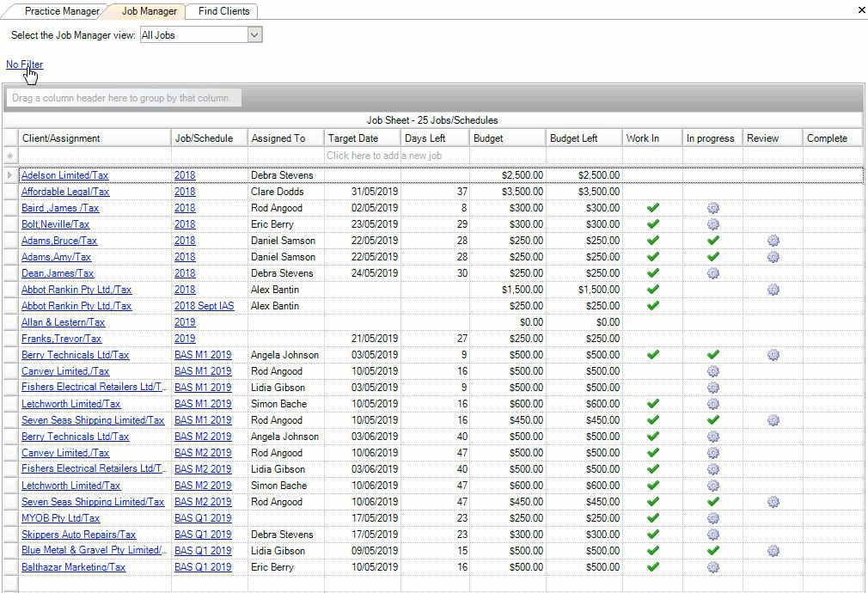Image resolution: width=868 pixels, height=593 pixels.
Task: Toggle the Work In checkmark for Bolt,Neville
Action: (653, 224)
